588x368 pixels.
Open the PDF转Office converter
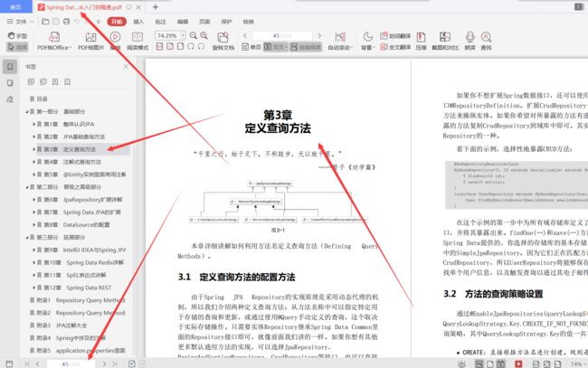tap(54, 42)
